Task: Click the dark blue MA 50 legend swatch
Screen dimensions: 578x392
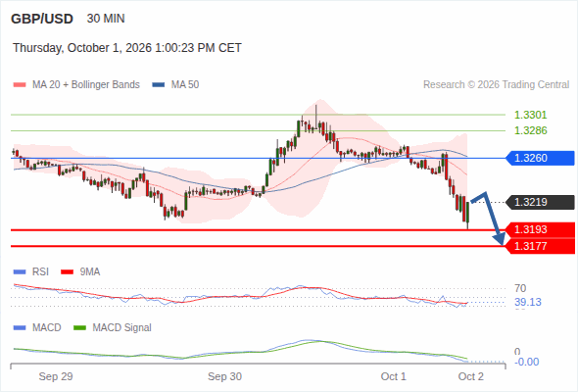Action: tap(159, 85)
